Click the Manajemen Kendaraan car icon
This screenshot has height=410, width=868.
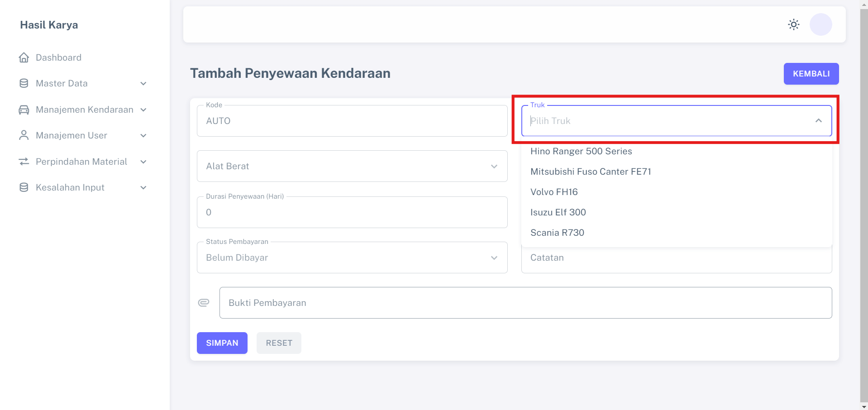tap(24, 110)
